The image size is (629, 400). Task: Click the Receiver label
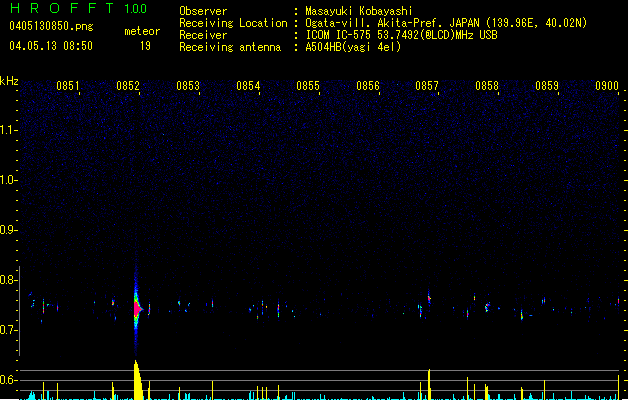point(203,35)
